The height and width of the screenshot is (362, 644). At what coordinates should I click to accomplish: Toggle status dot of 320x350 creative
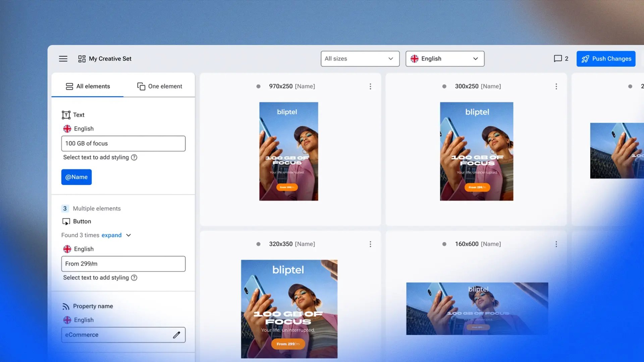258,244
